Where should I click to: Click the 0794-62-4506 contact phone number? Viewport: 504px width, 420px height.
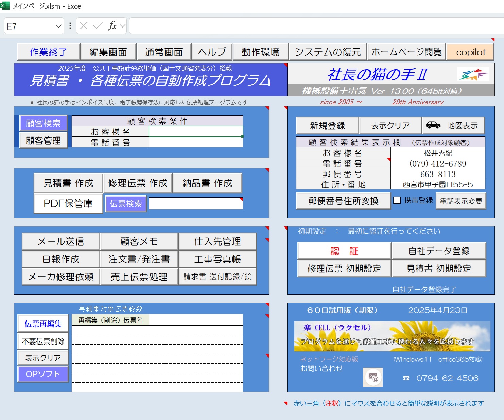447,378
